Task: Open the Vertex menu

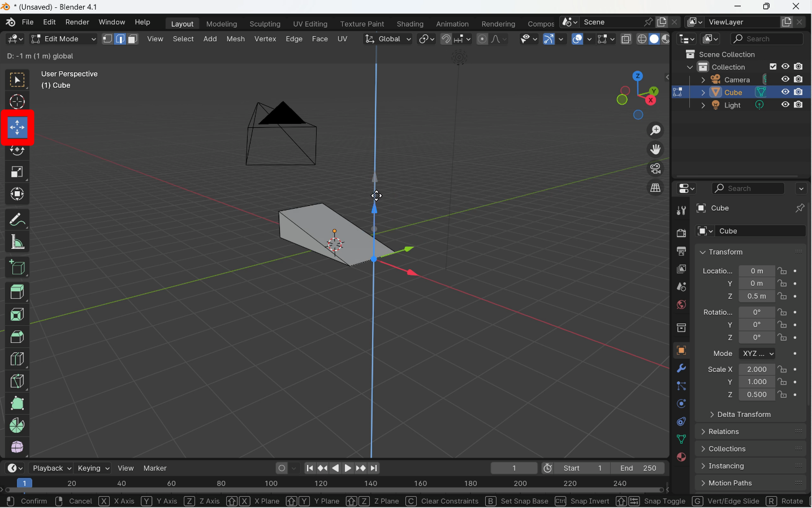Action: point(265,39)
